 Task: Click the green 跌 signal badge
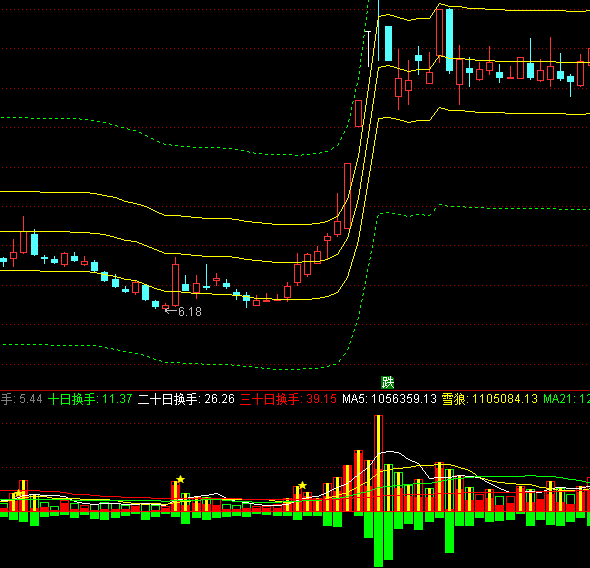click(x=388, y=383)
